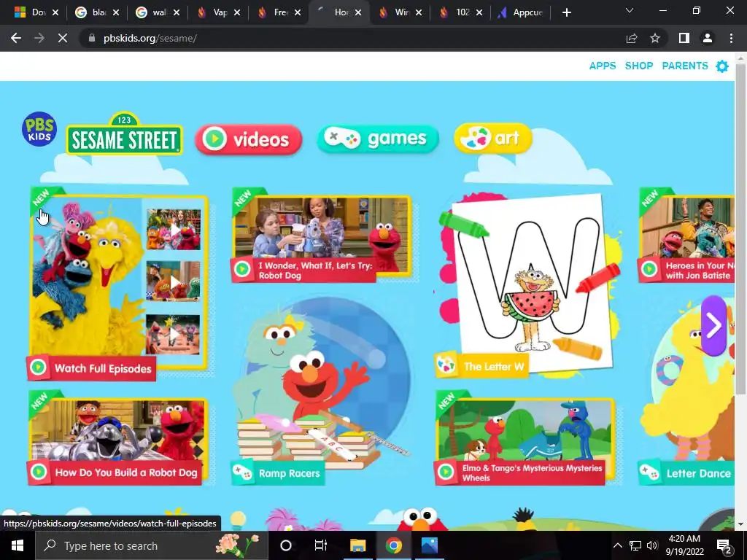Click the share page icon
Viewport: 747px width, 560px height.
pyautogui.click(x=632, y=38)
